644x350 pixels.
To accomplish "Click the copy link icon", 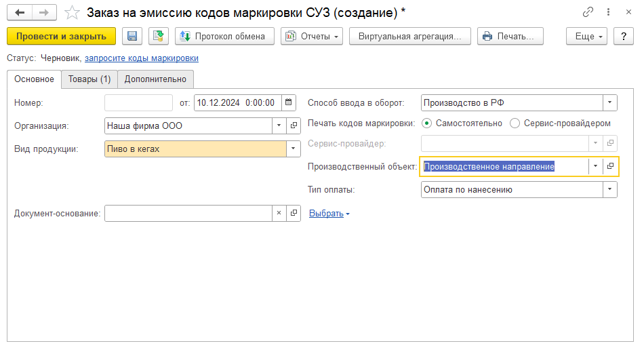I will [x=587, y=13].
